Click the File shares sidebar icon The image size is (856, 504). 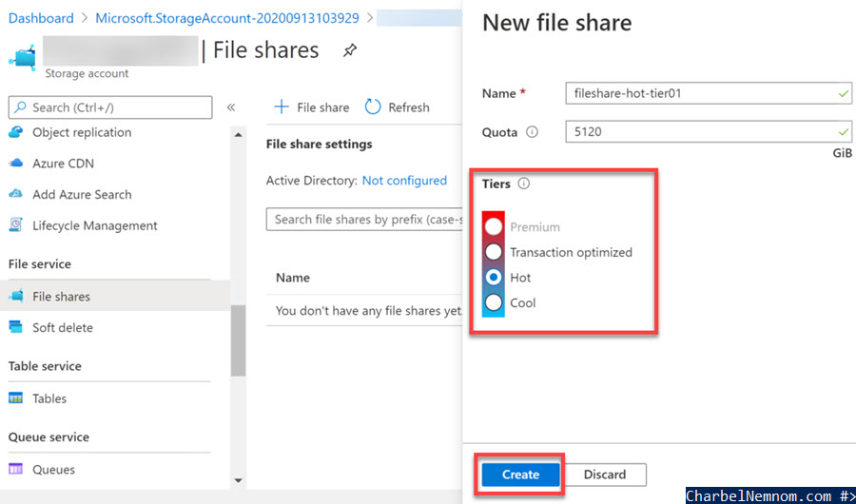pos(16,296)
